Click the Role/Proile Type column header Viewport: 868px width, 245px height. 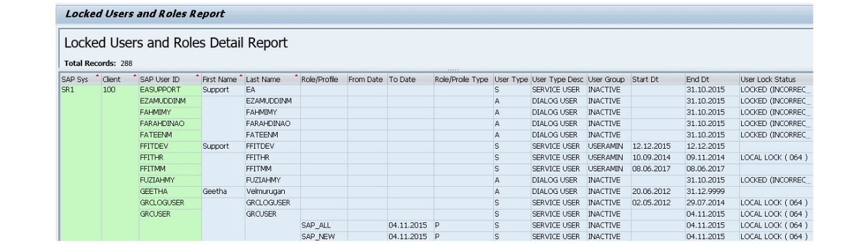click(463, 79)
